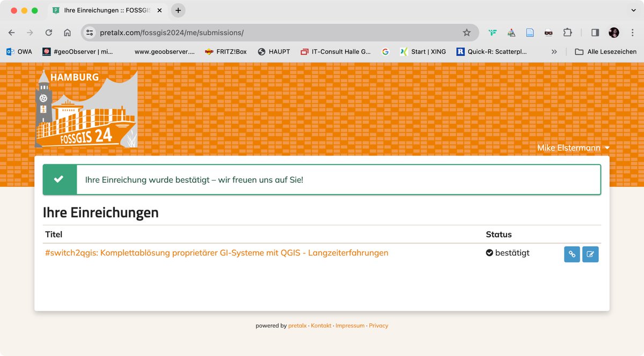644x356 pixels.
Task: Click the Status column header
Action: point(499,234)
